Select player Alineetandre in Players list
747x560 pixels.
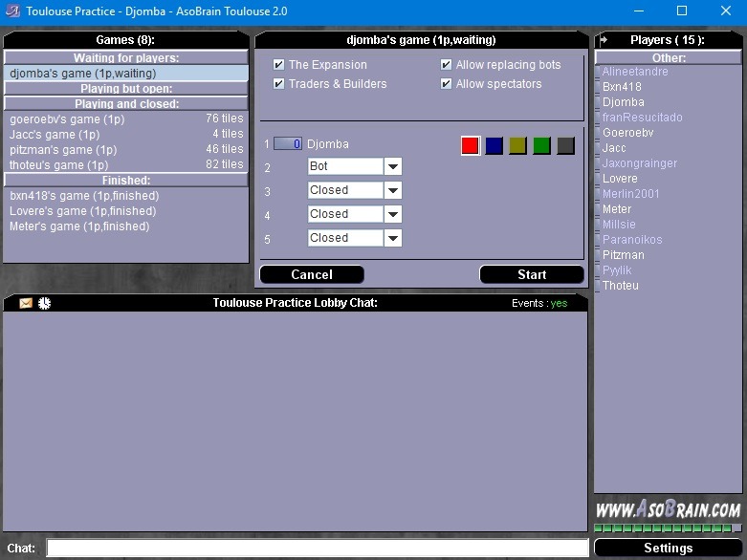(635, 72)
